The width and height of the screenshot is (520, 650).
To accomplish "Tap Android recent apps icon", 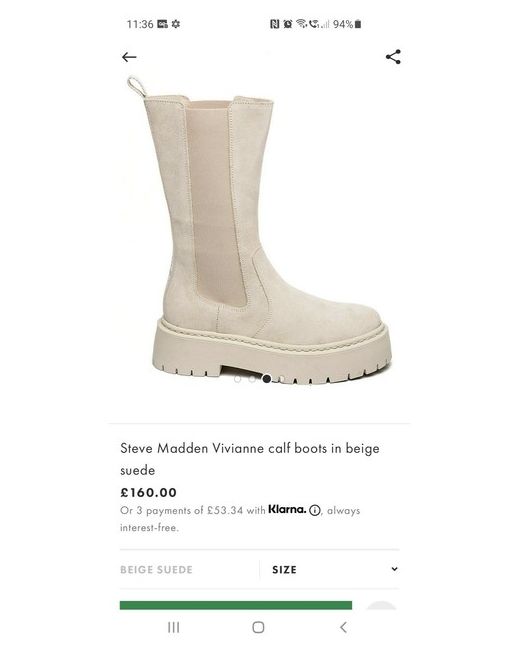I will 173,627.
